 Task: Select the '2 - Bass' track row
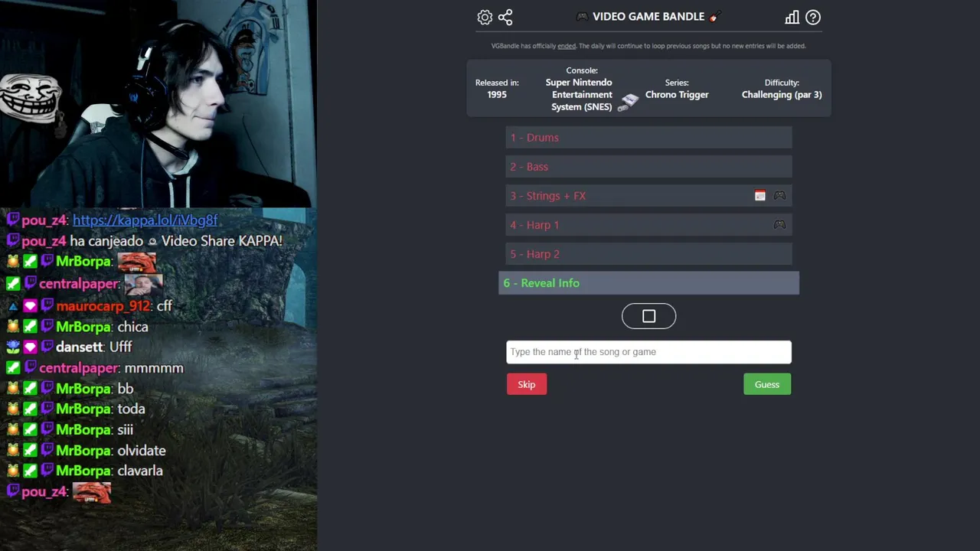coord(648,167)
